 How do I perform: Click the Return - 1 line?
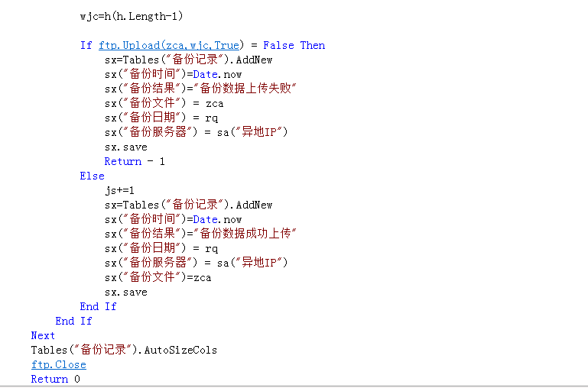coord(135,161)
